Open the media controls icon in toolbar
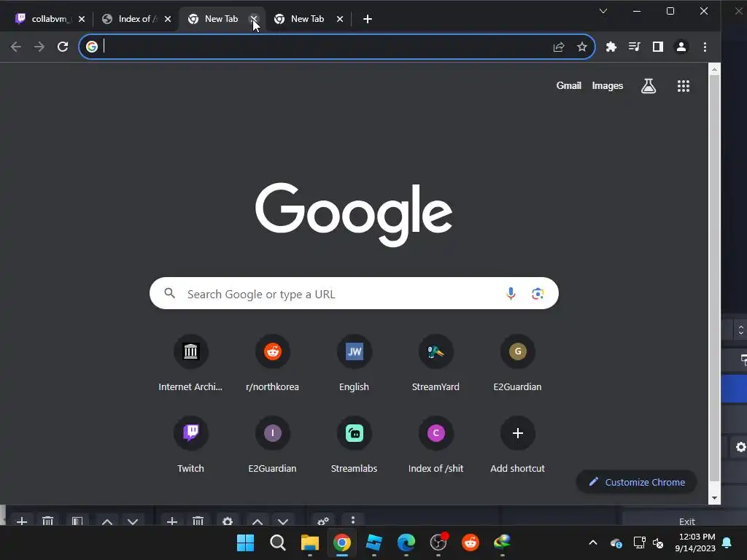This screenshot has height=560, width=747. (634, 47)
